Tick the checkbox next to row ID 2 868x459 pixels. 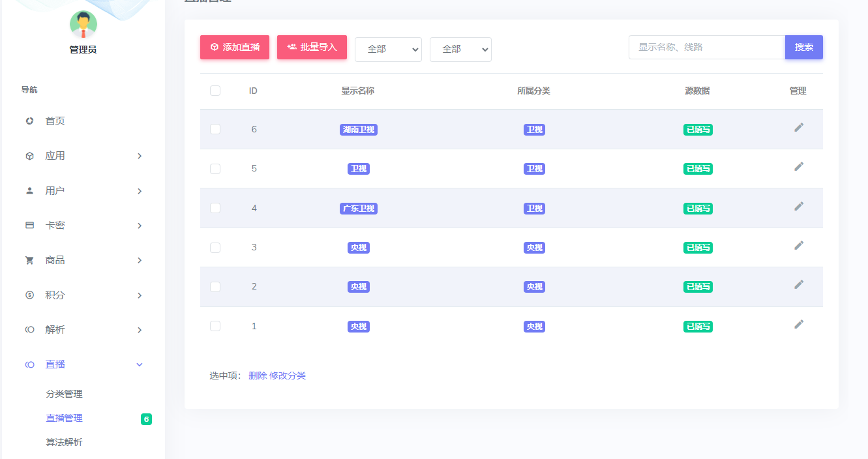215,286
